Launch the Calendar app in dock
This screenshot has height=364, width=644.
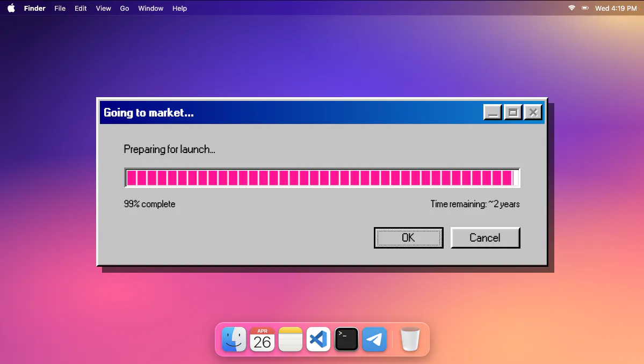262,339
